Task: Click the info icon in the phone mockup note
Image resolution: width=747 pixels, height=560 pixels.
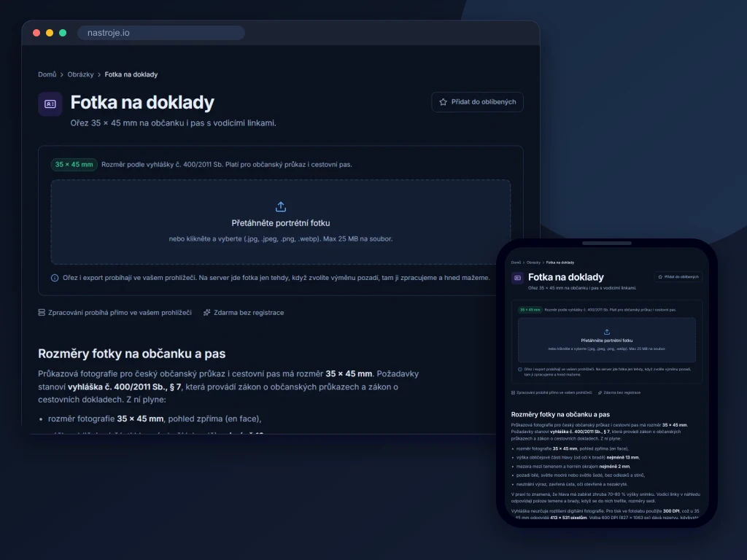Action: point(519,369)
